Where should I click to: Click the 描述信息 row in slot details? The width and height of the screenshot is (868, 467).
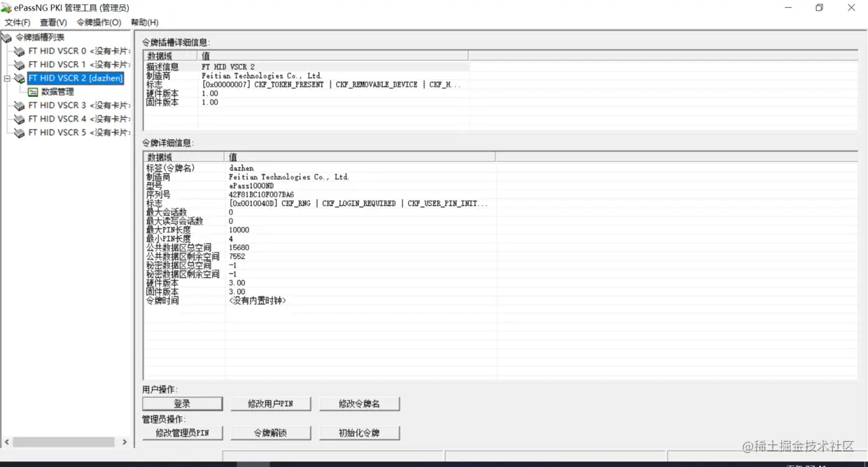point(306,67)
